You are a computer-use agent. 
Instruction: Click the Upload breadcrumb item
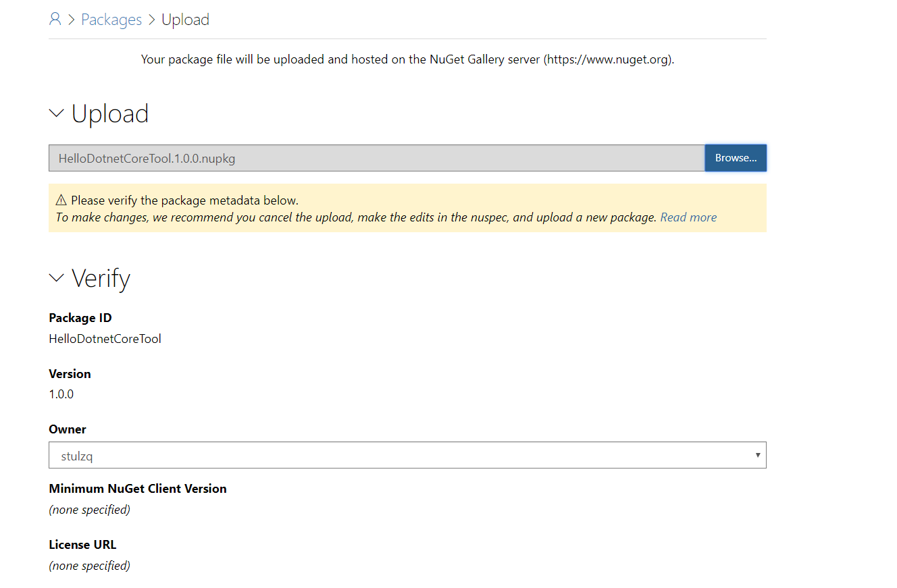(185, 20)
